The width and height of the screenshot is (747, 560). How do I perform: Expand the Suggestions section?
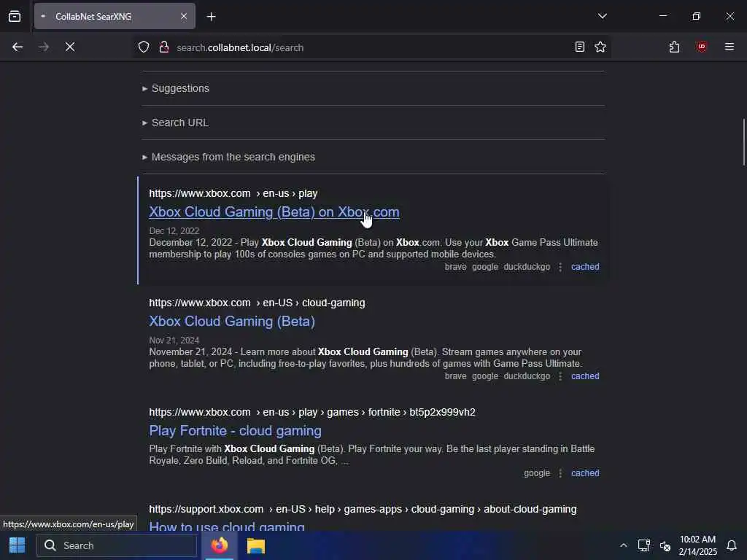point(180,88)
